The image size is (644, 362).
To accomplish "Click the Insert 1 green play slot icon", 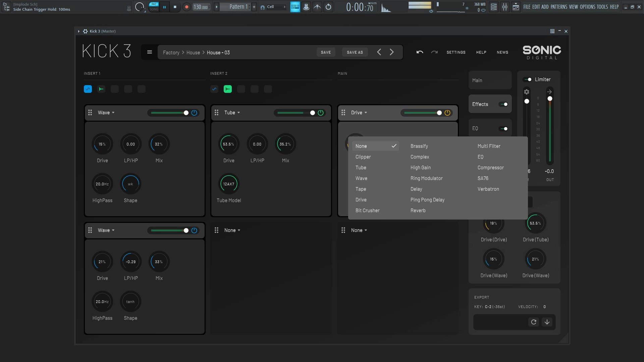I will pos(101,89).
